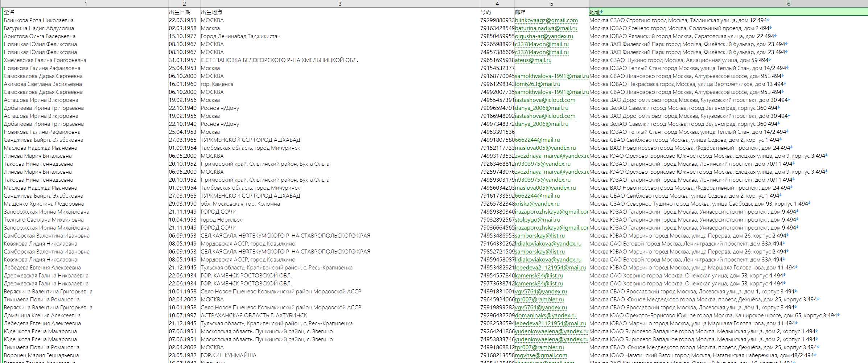Image resolution: width=868 pixels, height=363 pixels.
Task: Click phone number 79154532377
Action: [497, 68]
